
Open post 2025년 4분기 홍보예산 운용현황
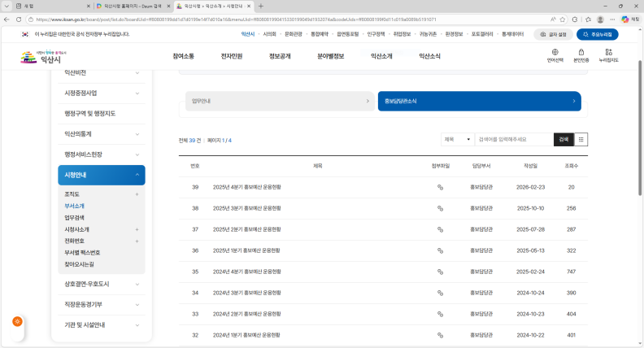coord(247,187)
